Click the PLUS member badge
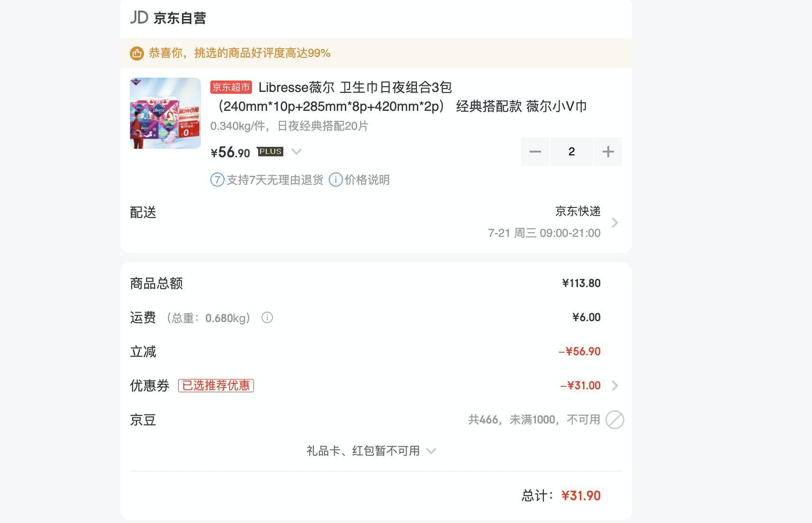This screenshot has height=523, width=812. [x=270, y=152]
